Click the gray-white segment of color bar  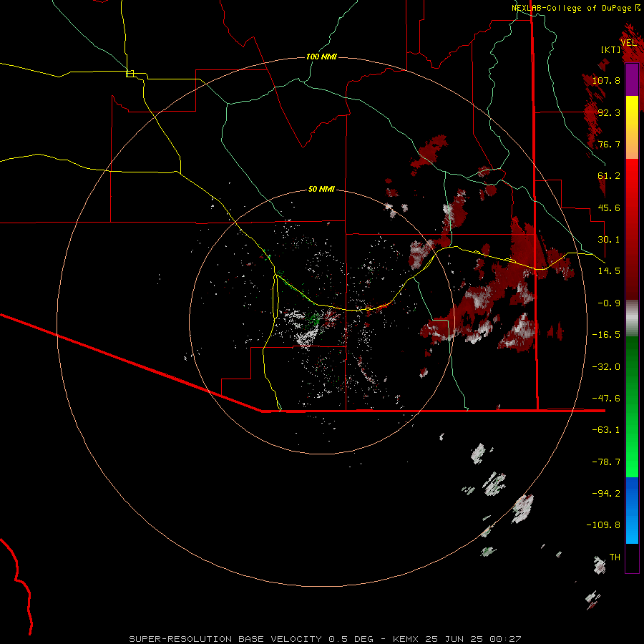point(632,318)
